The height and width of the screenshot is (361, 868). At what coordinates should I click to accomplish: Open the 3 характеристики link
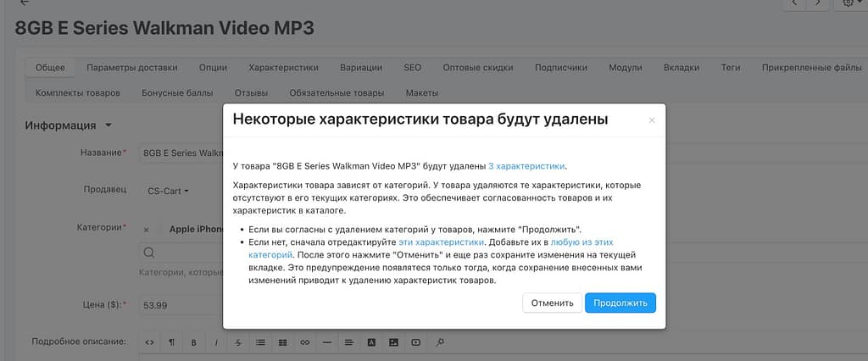pyautogui.click(x=526, y=165)
